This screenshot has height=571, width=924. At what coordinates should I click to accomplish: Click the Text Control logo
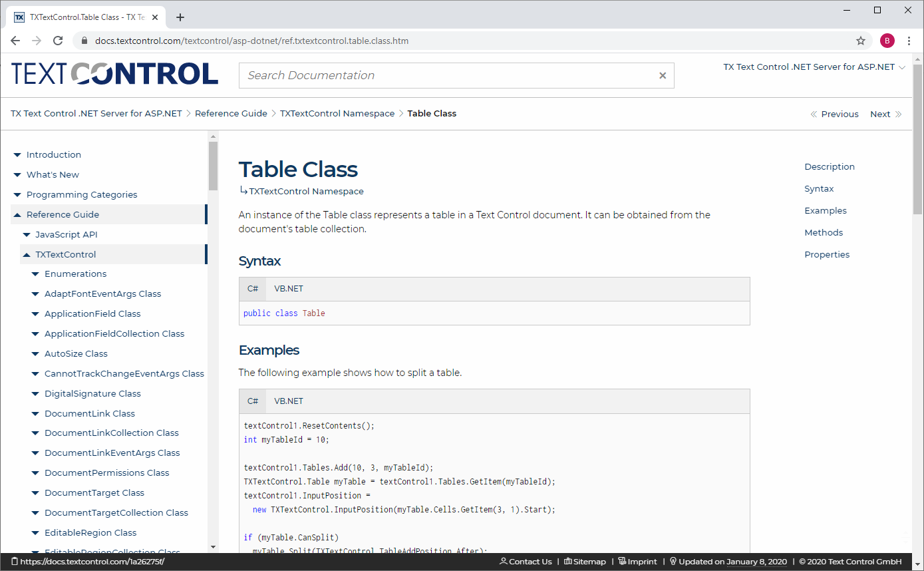114,74
